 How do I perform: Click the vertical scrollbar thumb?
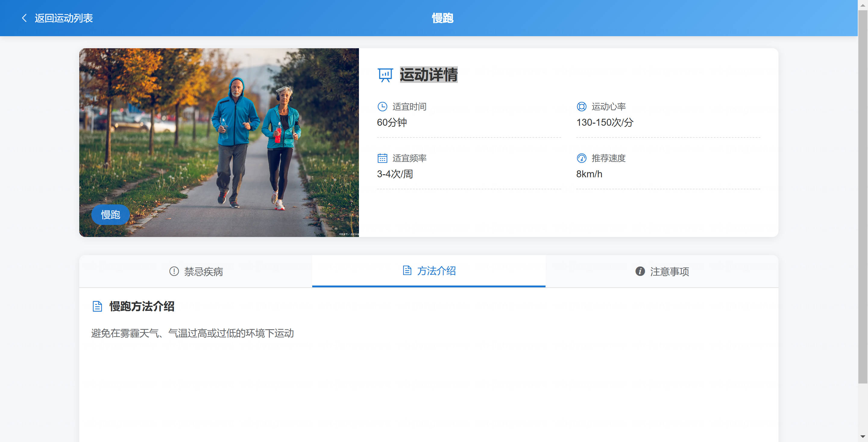tap(863, 197)
